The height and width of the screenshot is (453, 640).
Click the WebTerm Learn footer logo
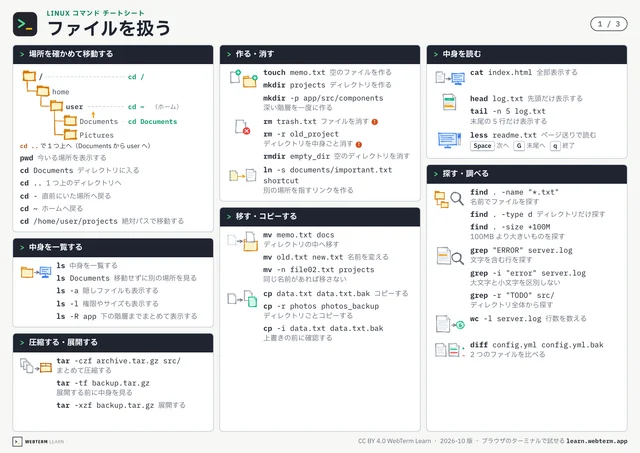pos(38,442)
